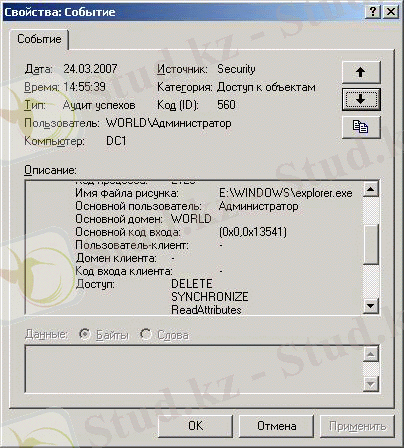Click the Описание label

pos(50,170)
